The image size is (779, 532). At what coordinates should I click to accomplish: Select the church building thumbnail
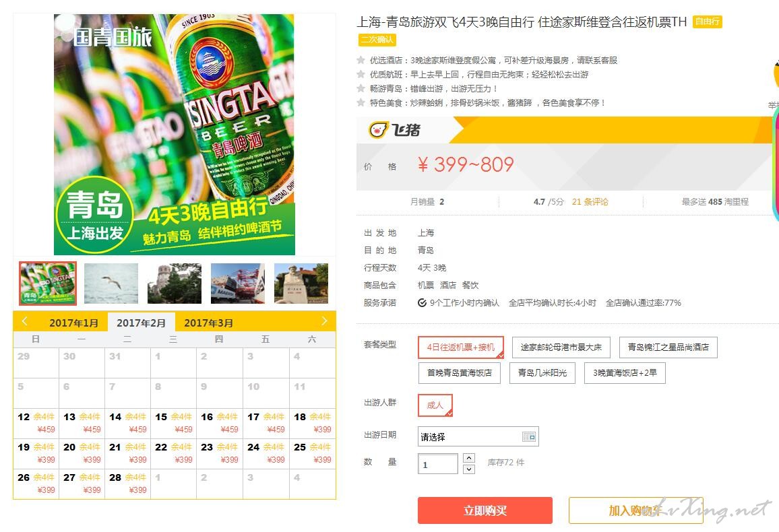click(175, 284)
